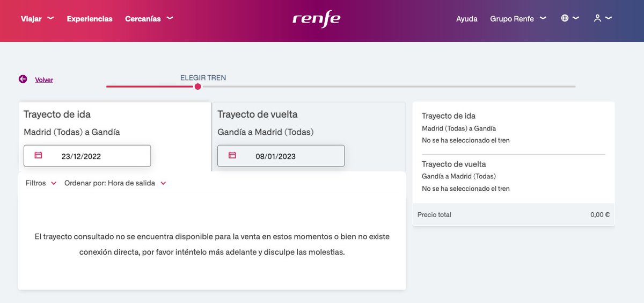
Task: Click the ELEGIR TREN step label
Action: [203, 78]
